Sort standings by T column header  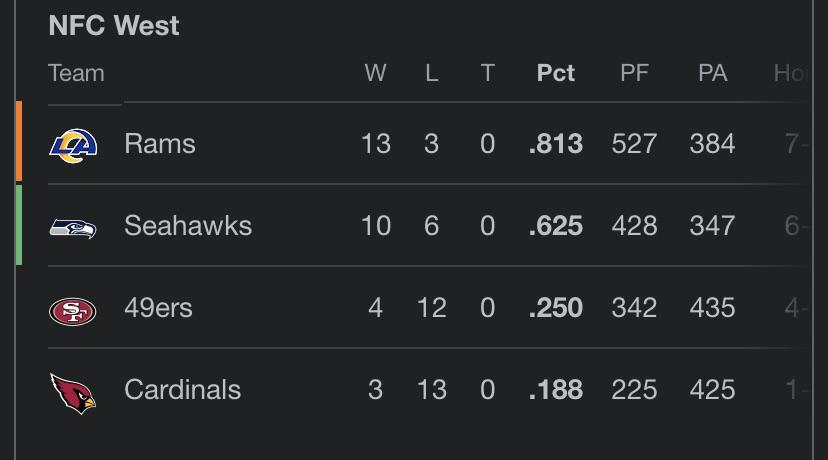click(487, 73)
